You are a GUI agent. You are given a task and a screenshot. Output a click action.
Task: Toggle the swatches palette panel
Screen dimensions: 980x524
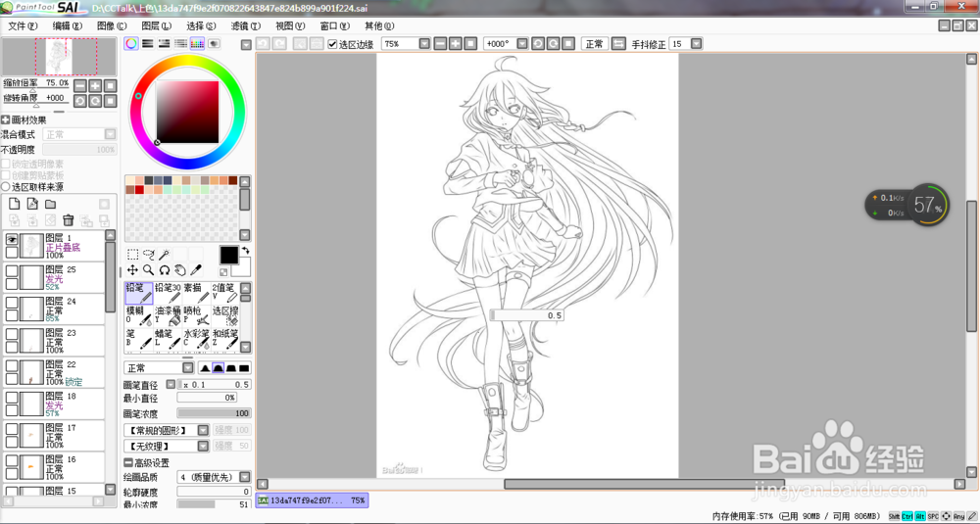click(x=197, y=44)
